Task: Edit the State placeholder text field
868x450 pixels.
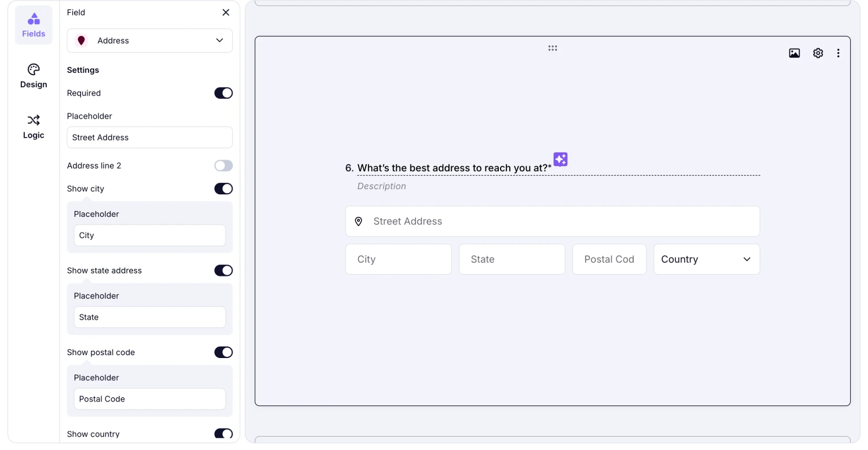Action: pos(149,317)
